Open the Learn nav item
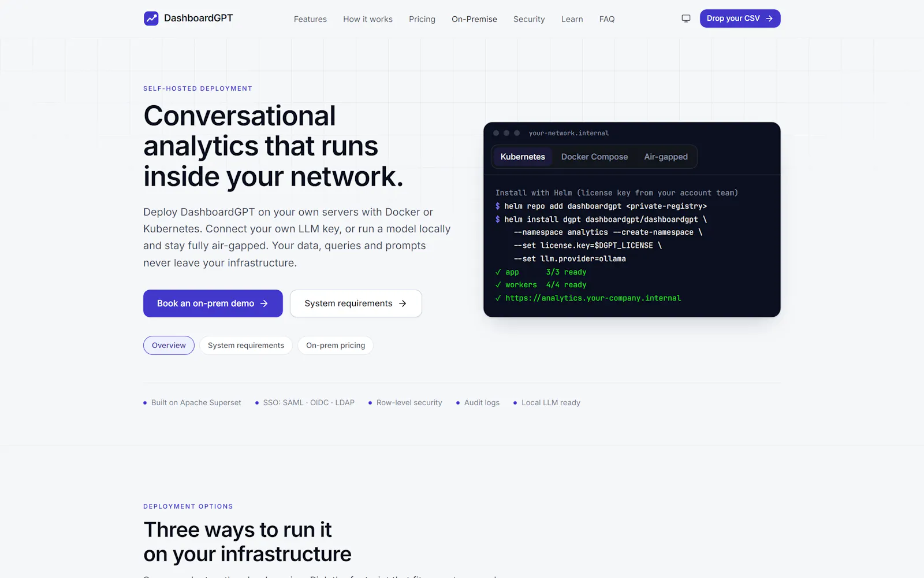 [x=572, y=19]
